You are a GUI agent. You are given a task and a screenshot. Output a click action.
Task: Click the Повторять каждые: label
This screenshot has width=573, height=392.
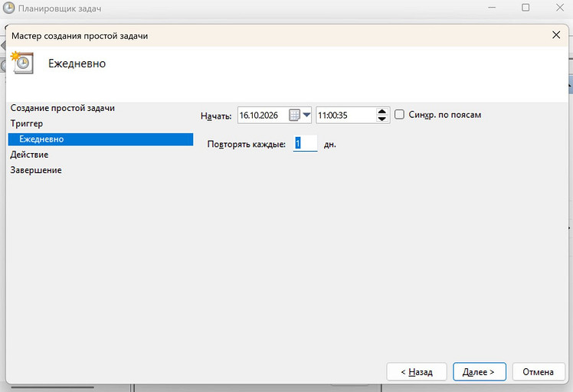point(247,144)
